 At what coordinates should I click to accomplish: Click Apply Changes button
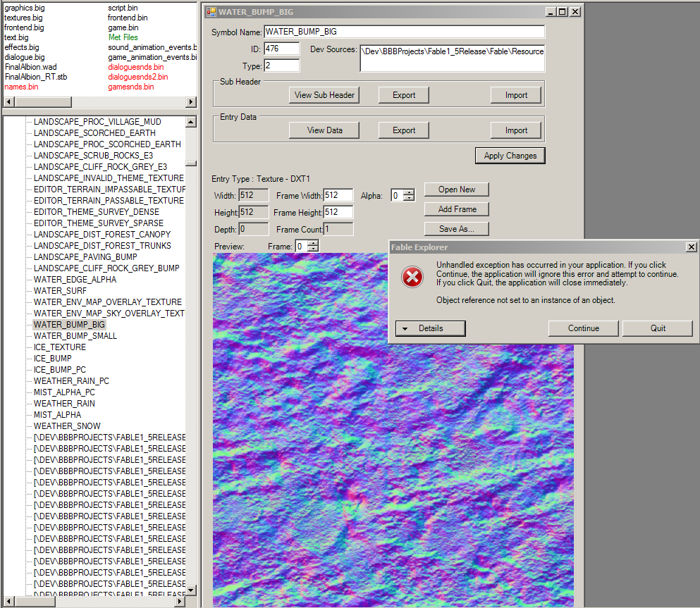[x=510, y=156]
